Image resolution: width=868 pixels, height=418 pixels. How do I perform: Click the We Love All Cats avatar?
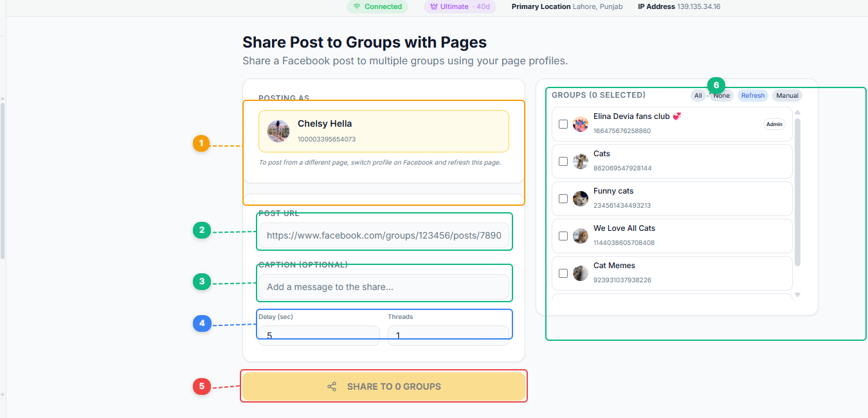click(581, 236)
